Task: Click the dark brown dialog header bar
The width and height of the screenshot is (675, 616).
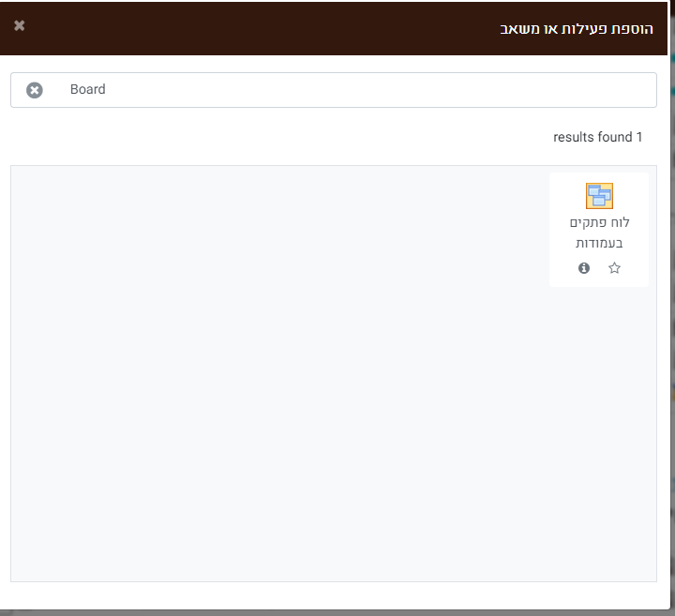Action: (281, 28)
